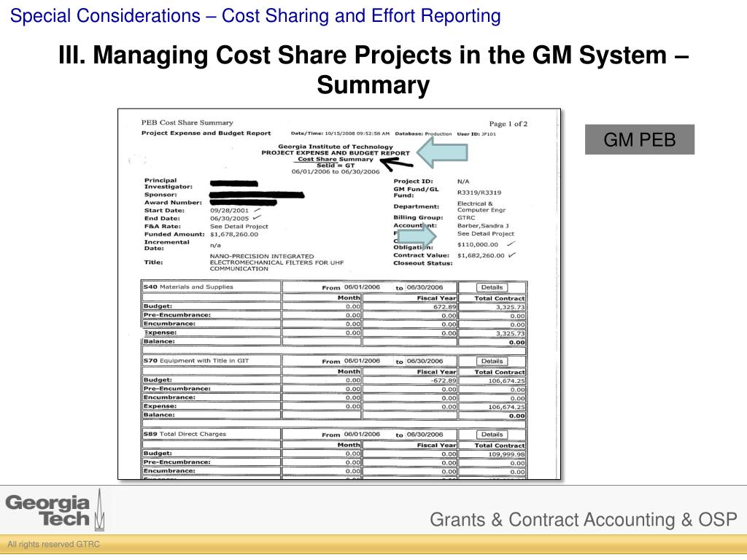
Task: Select the gray GM PEB label box
Action: point(639,139)
